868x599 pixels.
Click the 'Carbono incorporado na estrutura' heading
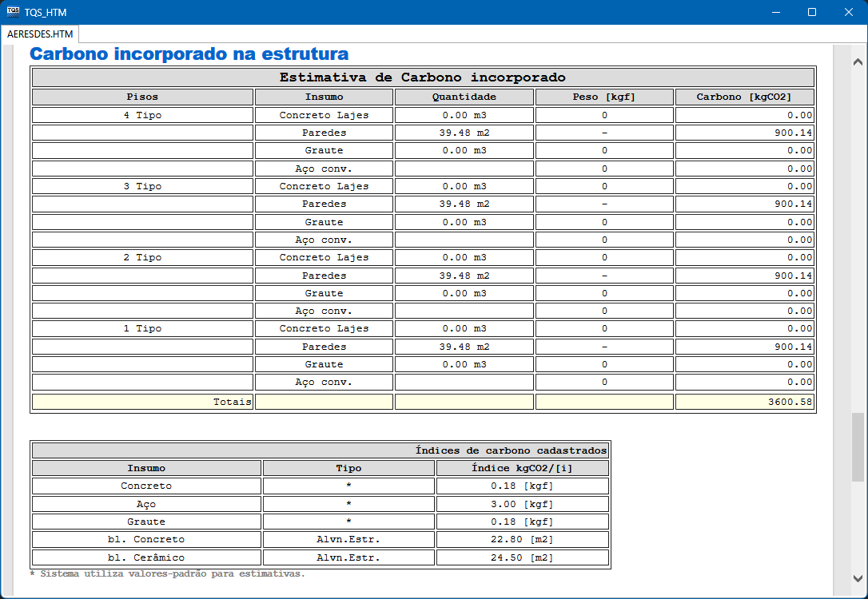pos(189,54)
